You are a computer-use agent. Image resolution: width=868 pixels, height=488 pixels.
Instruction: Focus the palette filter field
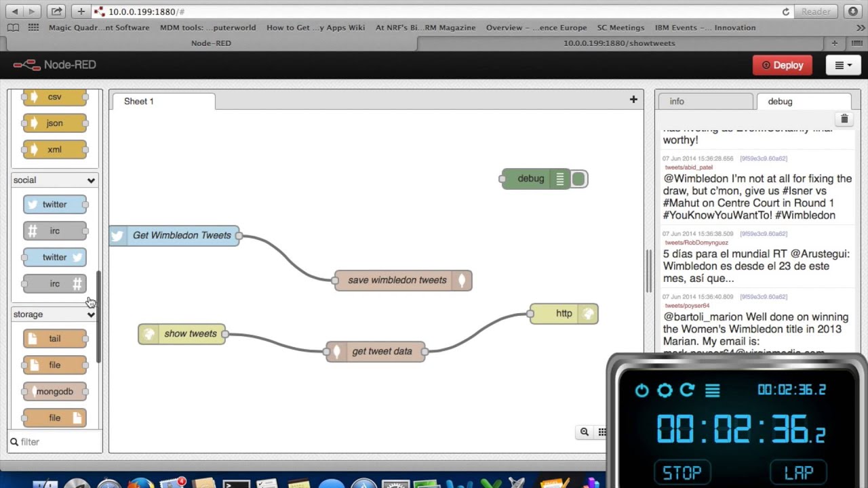pyautogui.click(x=56, y=442)
